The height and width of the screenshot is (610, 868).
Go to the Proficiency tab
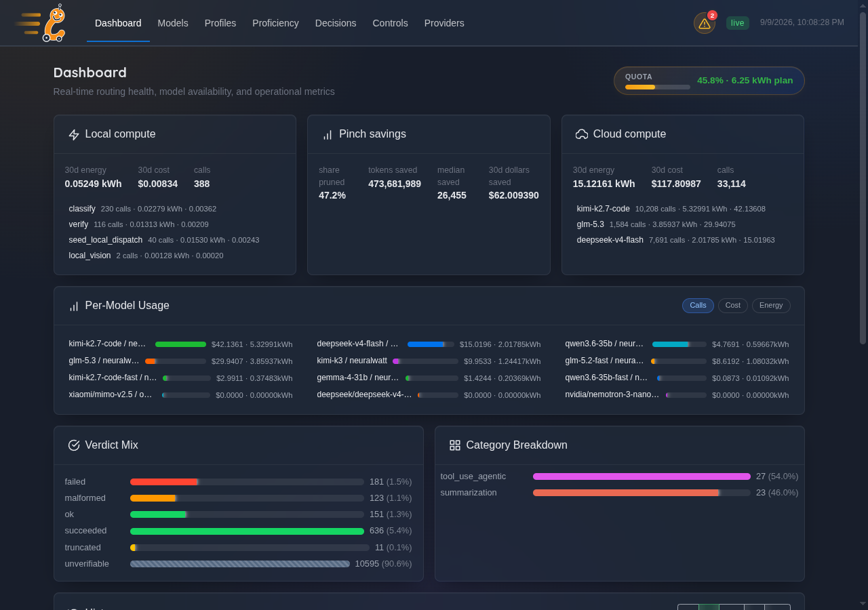275,23
